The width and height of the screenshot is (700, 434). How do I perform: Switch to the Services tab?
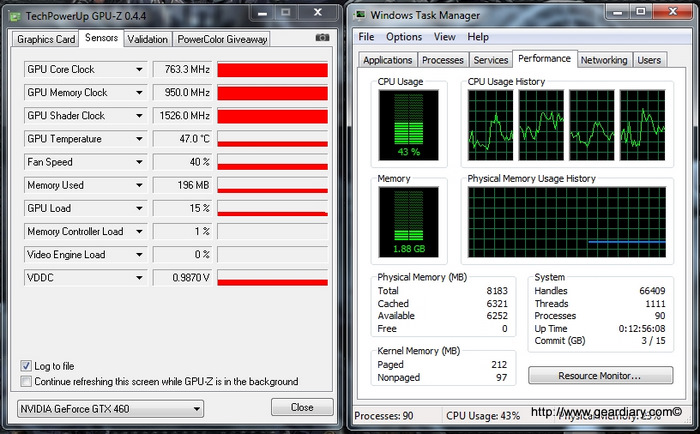click(x=491, y=60)
